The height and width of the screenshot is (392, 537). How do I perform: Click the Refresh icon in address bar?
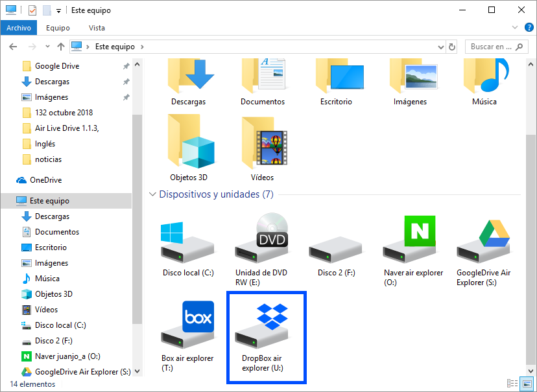point(452,47)
